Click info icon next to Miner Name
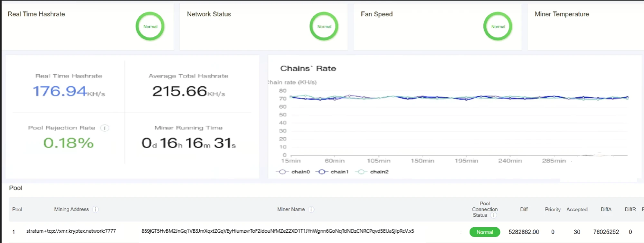This screenshot has width=644, height=243. [x=311, y=209]
